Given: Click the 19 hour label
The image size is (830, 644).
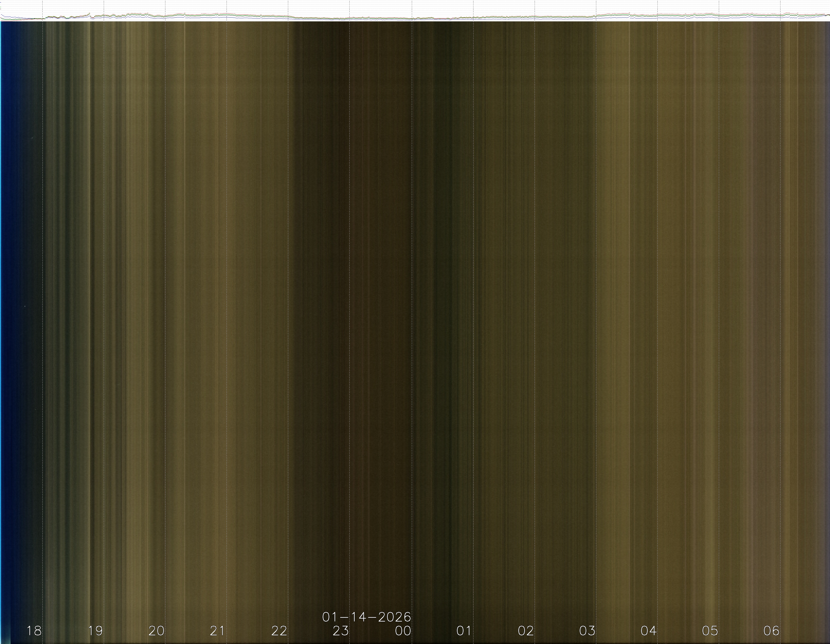Looking at the screenshot, I should [x=95, y=631].
